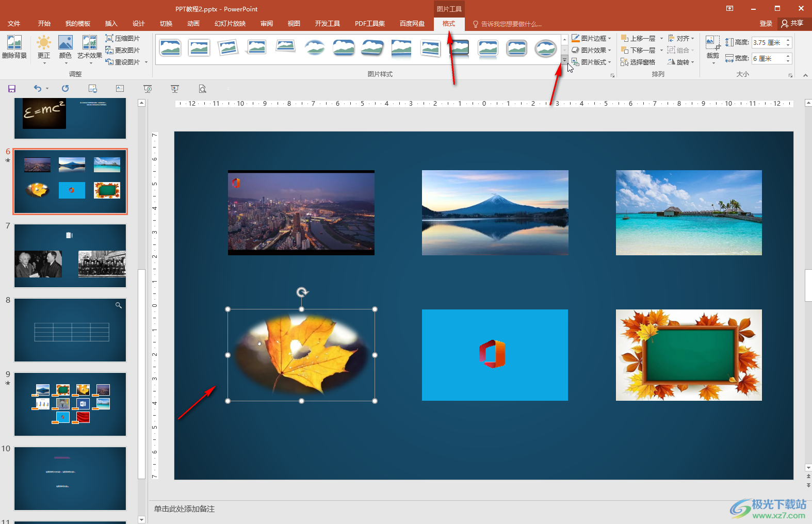Click the ribbon display options icon in title bar
Image resolution: width=812 pixels, height=524 pixels.
click(729, 8)
